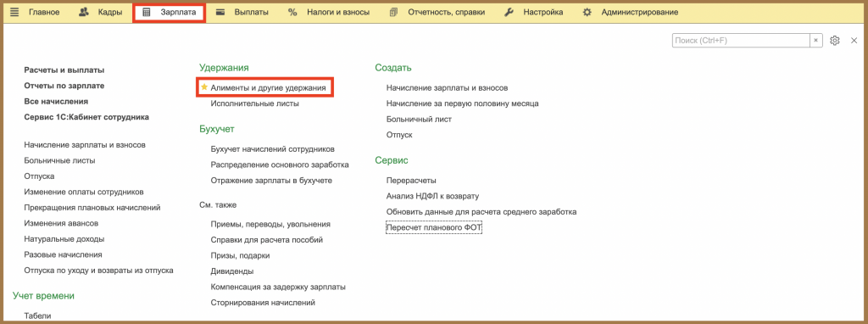
Task: Open Отпуска list
Action: pos(39,176)
